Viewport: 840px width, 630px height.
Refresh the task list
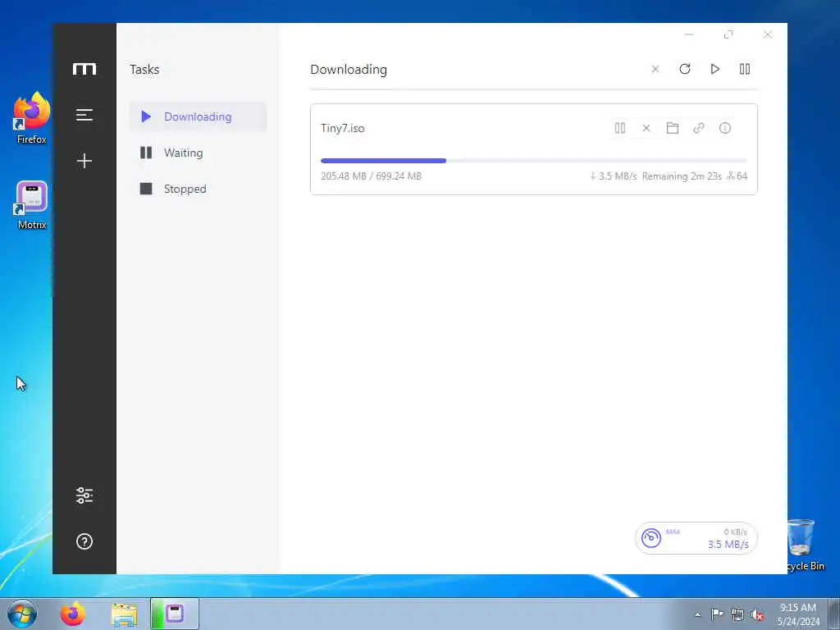685,69
